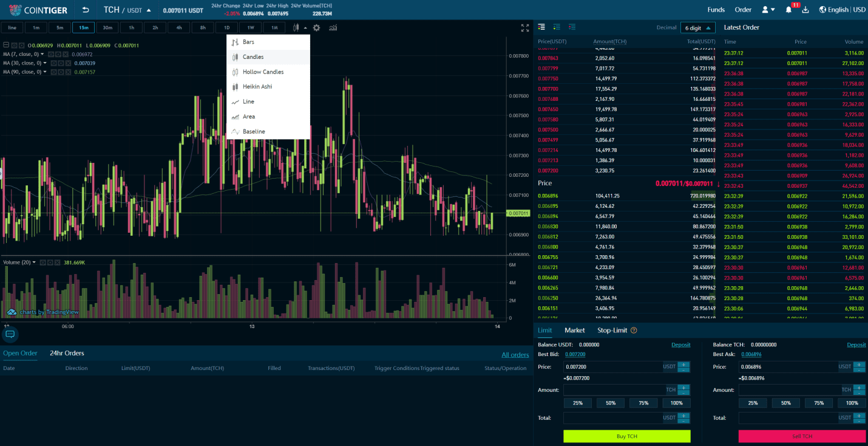868x446 pixels.
Task: Choose Heikin Ashi chart type
Action: (x=268, y=87)
